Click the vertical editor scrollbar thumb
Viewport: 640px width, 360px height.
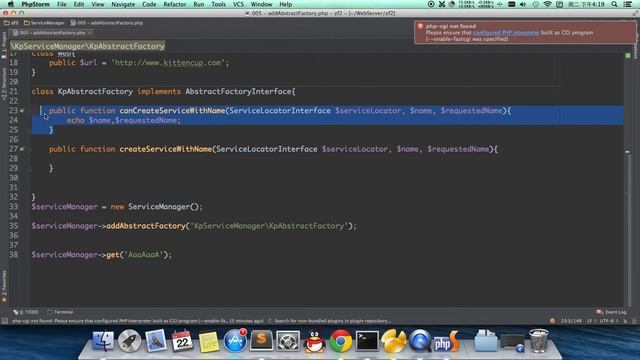pyautogui.click(x=628, y=229)
